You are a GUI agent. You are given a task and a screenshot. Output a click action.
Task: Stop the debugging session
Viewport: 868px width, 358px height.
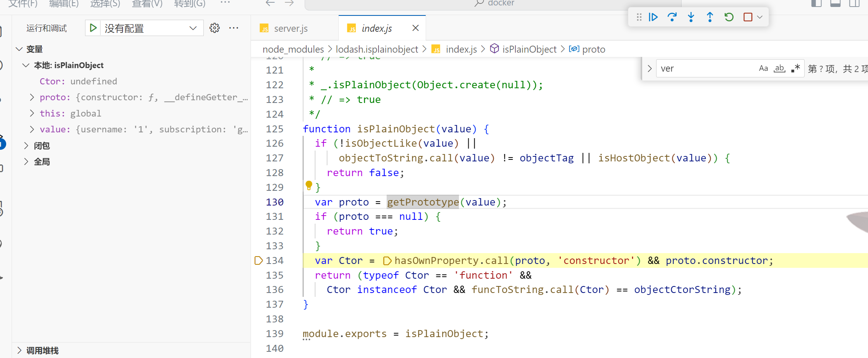click(748, 17)
